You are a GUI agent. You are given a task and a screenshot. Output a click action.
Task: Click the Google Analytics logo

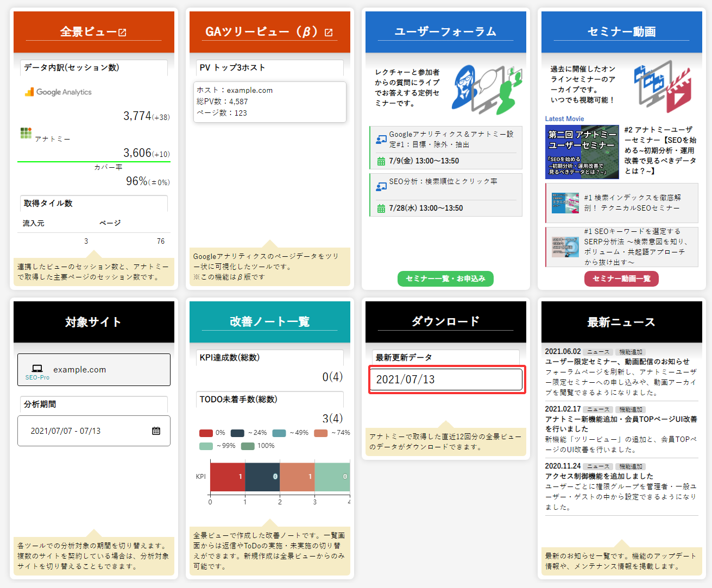58,92
